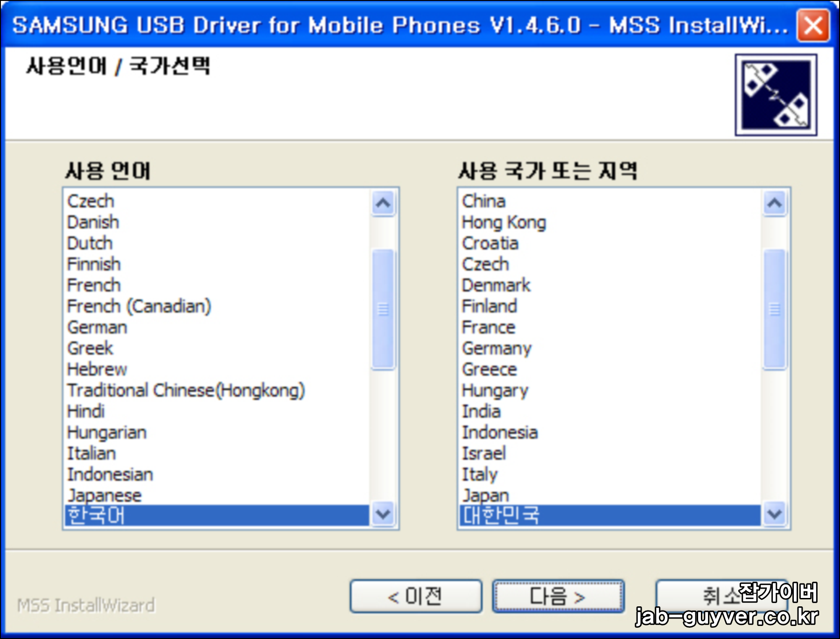Select Italian language
This screenshot has height=639, width=840.
217,453
